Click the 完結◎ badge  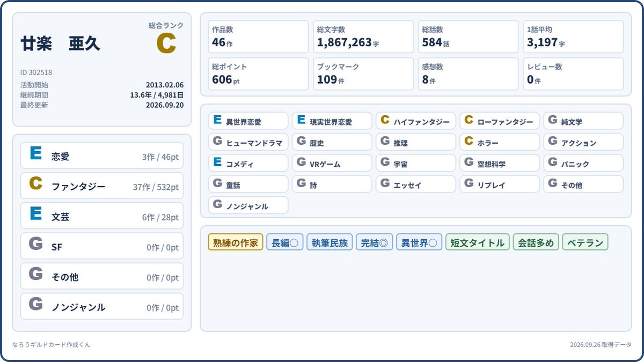[375, 242]
